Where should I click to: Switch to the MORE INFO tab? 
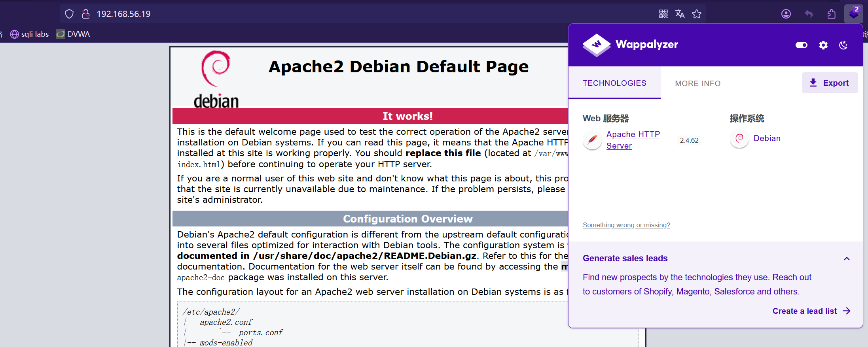click(x=697, y=83)
